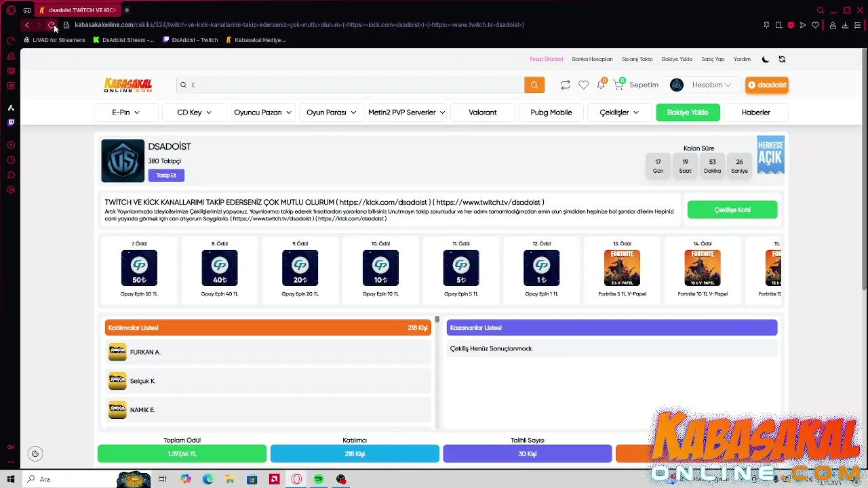Click the cookie settings round icon
The height and width of the screenshot is (488, 868).
point(35,453)
